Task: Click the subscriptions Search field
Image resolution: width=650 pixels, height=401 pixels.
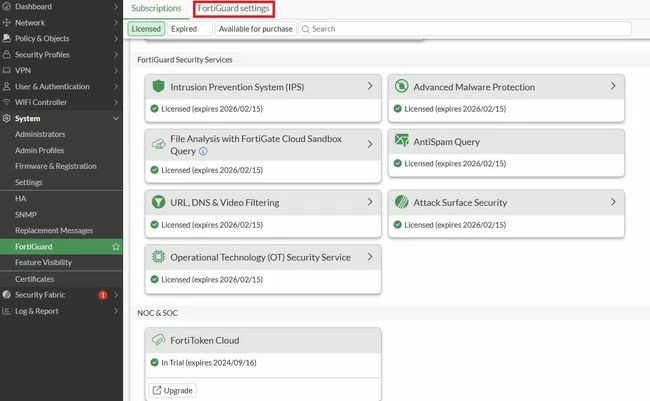Action: [x=465, y=29]
